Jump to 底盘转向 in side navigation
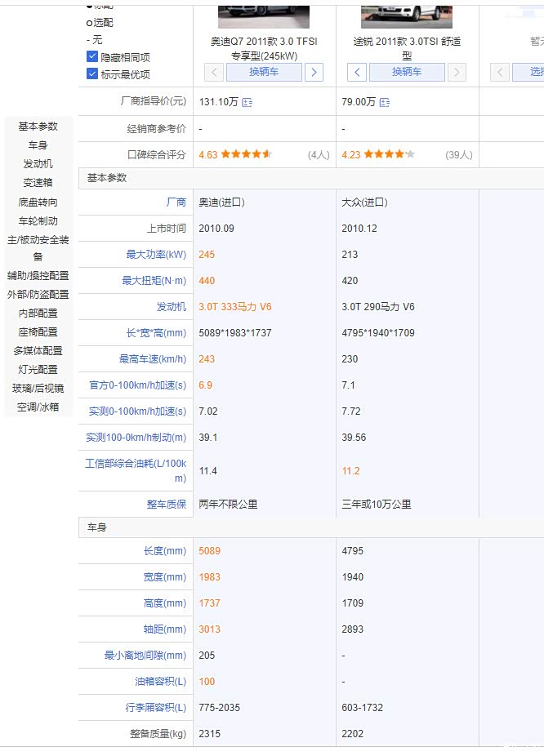544x756 pixels. (x=38, y=202)
